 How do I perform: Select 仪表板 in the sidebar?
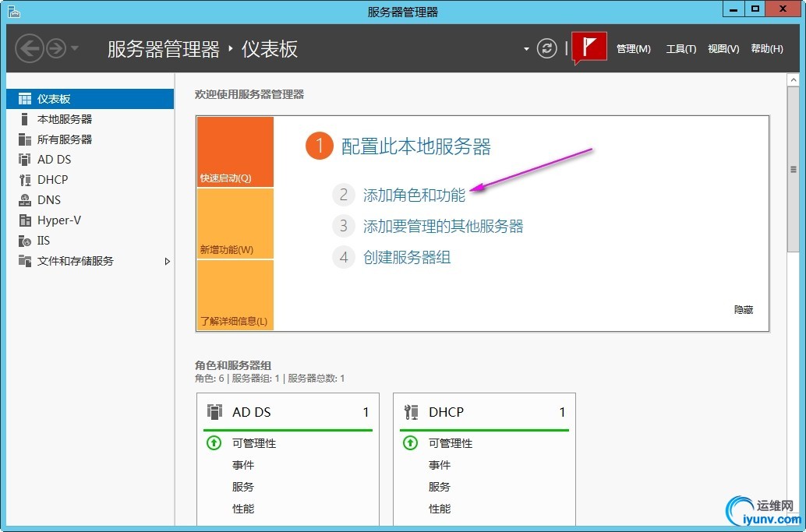90,99
